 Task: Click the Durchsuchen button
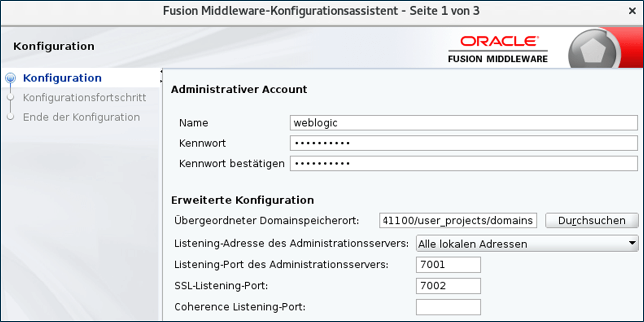coord(592,220)
